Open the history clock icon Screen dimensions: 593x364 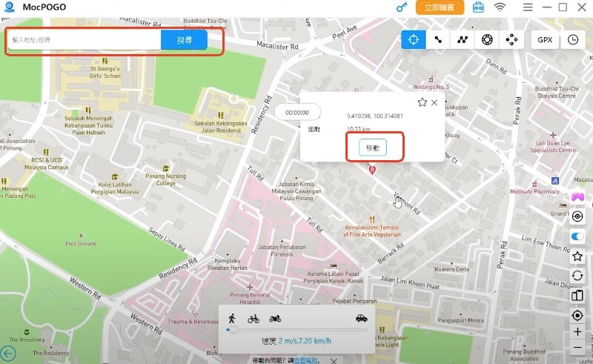(573, 40)
